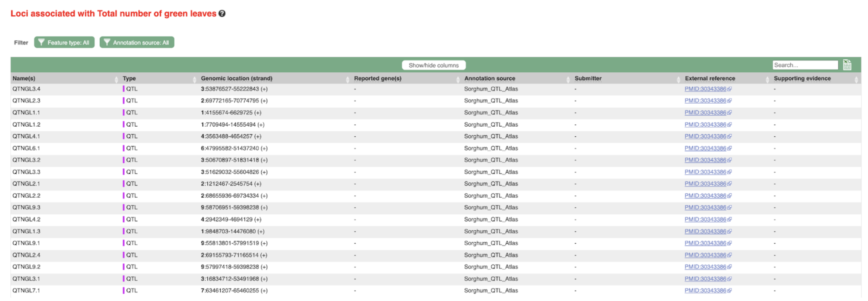868x301 pixels.
Task: Click genomic location of QTNGL2.3 row
Action: [234, 101]
